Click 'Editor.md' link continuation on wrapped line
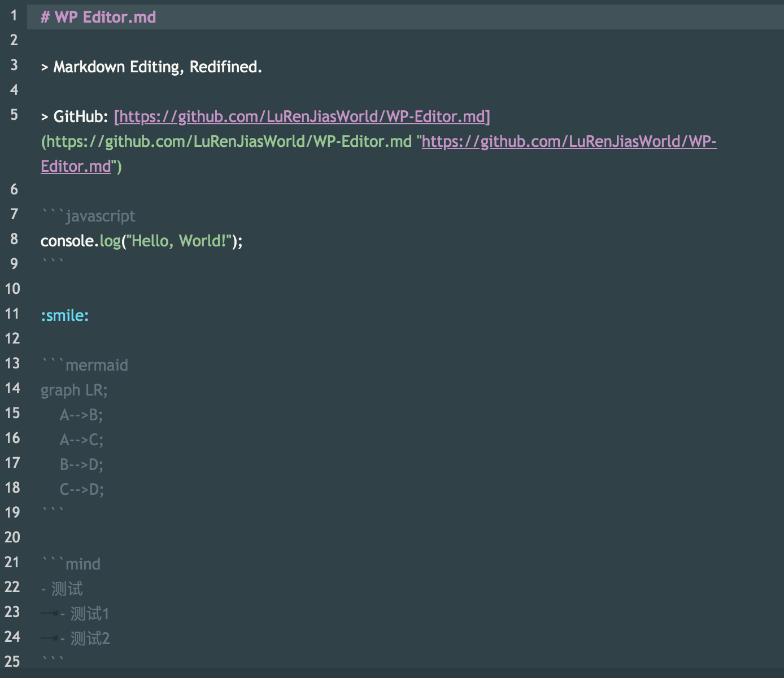This screenshot has height=678, width=784. [x=76, y=166]
